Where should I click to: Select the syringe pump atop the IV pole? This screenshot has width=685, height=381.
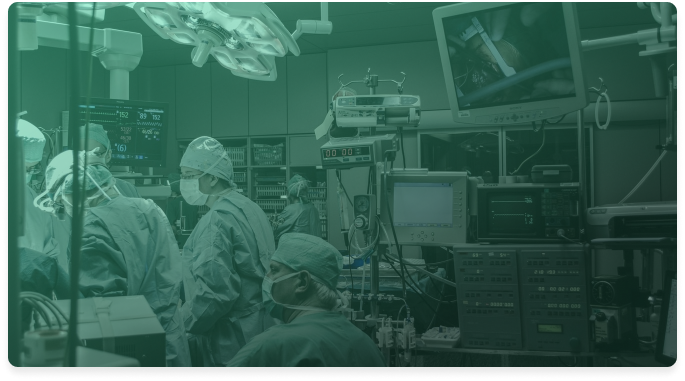click(377, 110)
